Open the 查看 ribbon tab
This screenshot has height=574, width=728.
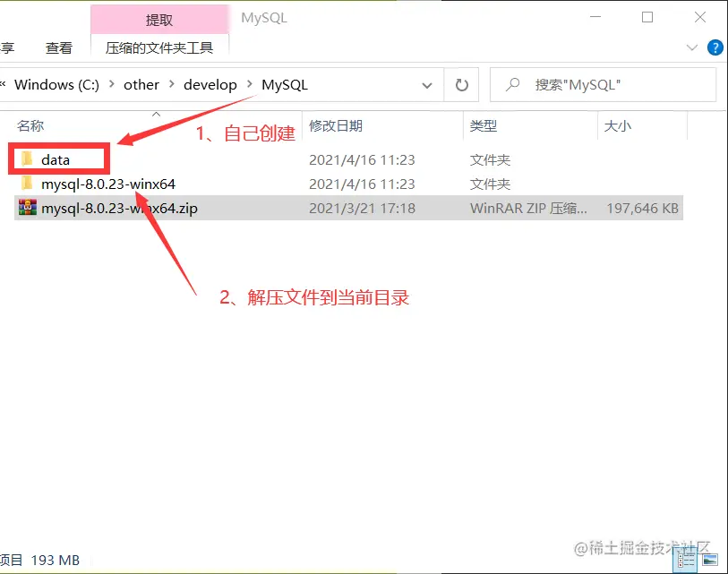point(59,47)
